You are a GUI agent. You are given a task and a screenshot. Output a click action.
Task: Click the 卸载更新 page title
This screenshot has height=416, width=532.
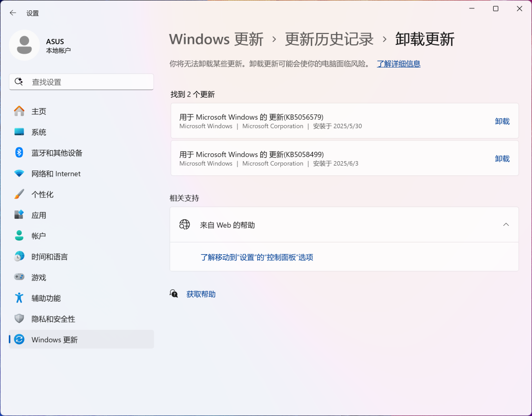pos(425,39)
